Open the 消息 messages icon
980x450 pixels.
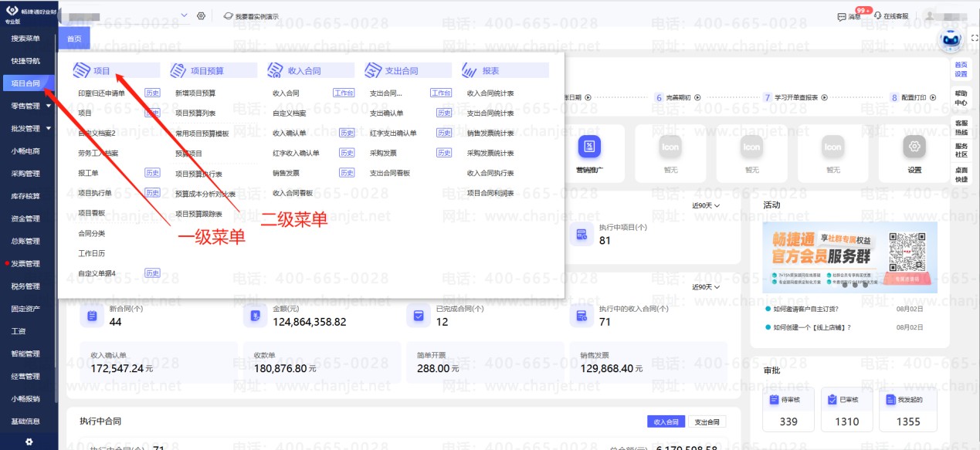842,16
